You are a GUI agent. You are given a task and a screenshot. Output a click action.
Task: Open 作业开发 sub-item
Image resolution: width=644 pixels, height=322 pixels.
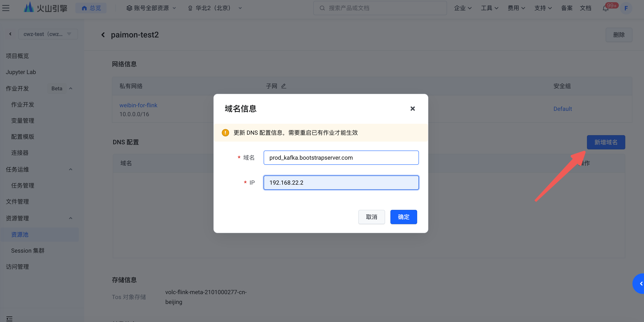23,104
